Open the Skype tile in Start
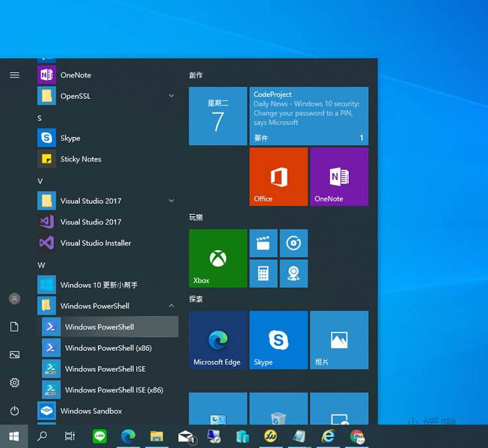This screenshot has height=448, width=488. [278, 340]
